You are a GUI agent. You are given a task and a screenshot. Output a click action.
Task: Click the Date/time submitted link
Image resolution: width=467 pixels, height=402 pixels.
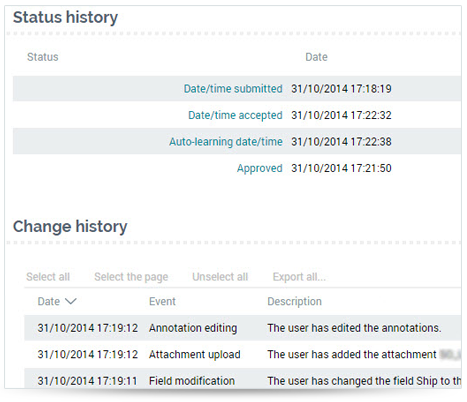(233, 89)
